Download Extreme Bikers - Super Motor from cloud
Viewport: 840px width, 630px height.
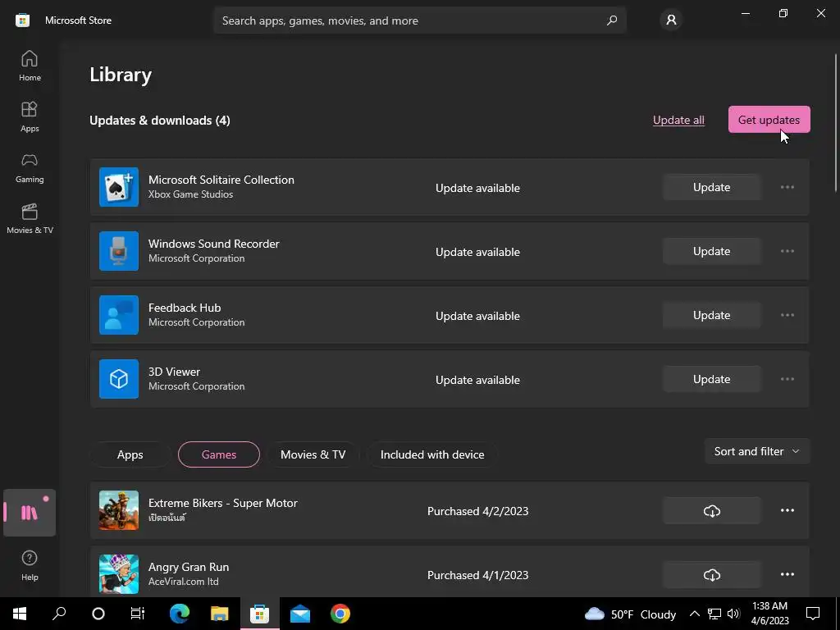(x=712, y=510)
